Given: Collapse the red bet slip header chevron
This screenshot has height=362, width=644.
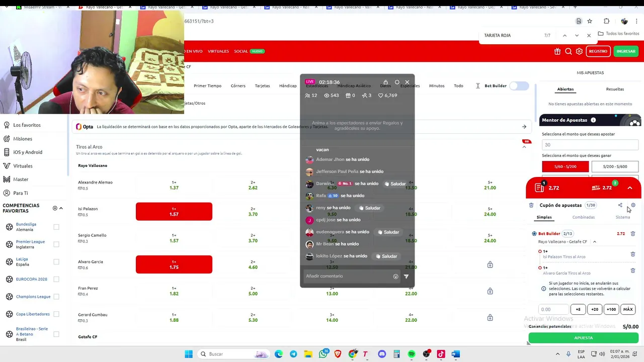Looking at the screenshot, I should [x=630, y=188].
